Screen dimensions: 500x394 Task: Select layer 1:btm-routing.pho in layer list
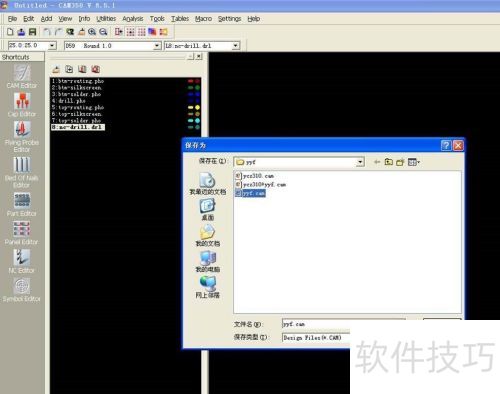[x=78, y=81]
